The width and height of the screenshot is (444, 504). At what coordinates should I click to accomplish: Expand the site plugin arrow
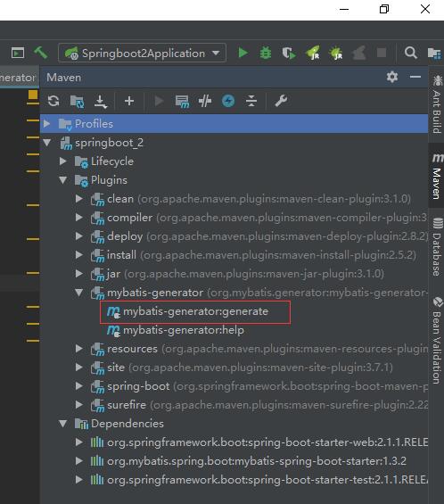point(79,367)
